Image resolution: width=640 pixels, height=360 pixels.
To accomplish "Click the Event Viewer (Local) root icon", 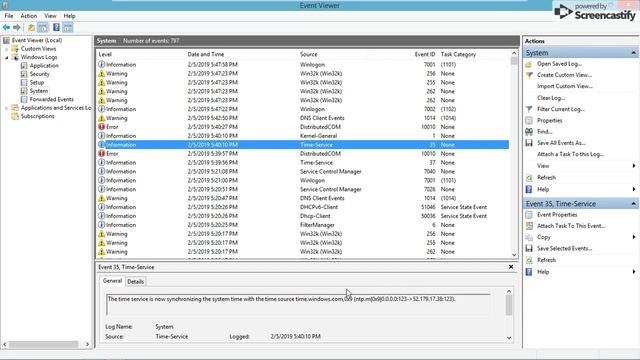I will (6, 40).
